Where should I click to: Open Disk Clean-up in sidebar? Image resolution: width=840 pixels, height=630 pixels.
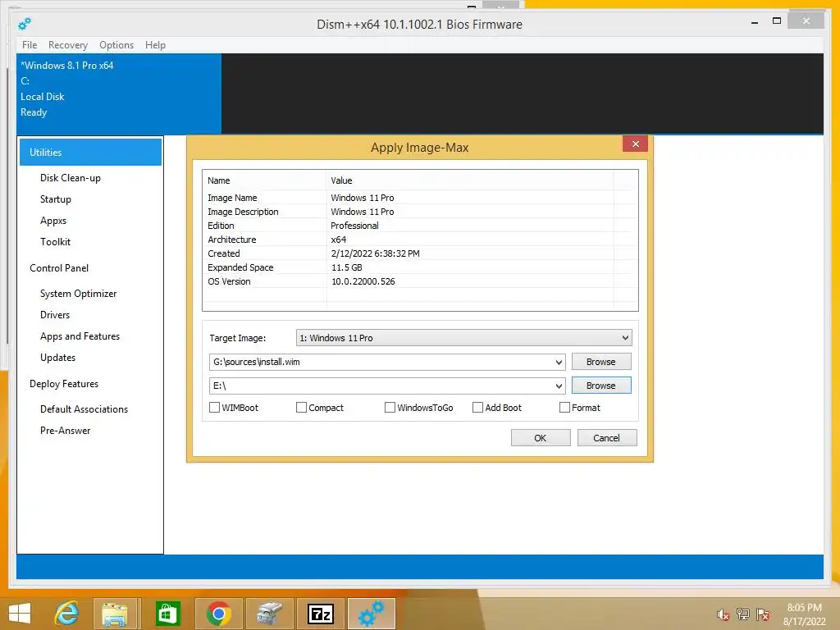(x=71, y=178)
